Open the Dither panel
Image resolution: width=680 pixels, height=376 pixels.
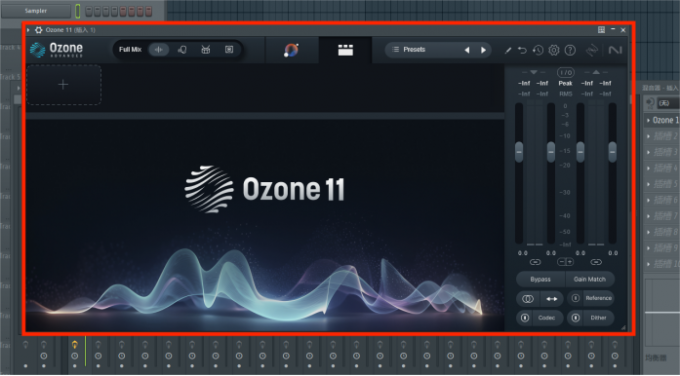(x=598, y=318)
